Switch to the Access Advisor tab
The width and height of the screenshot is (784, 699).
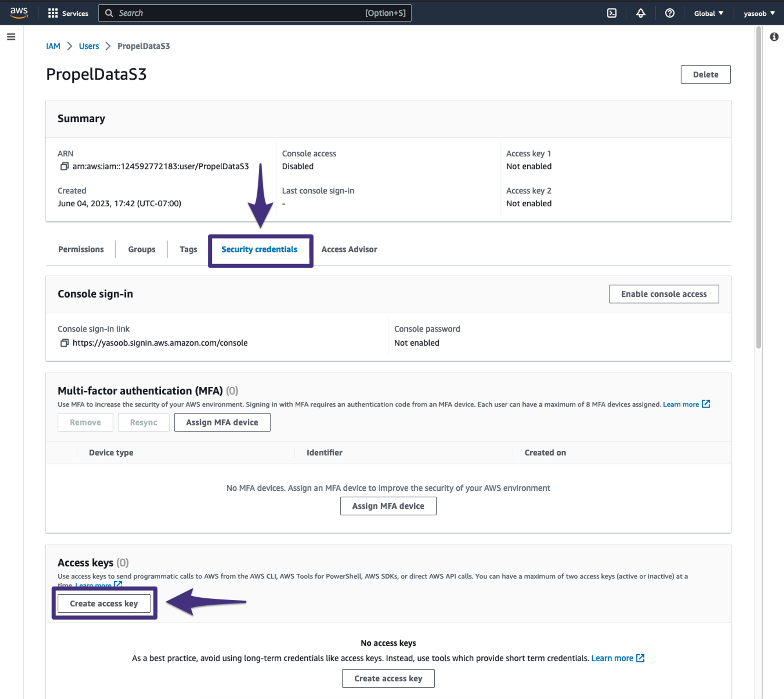pos(349,249)
